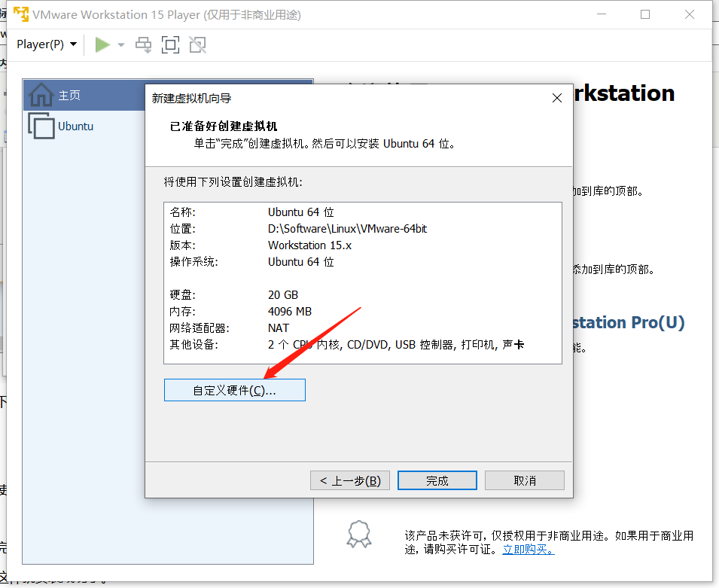
Task: Click the 已准备好创建虚拟机 heading
Action: point(224,126)
